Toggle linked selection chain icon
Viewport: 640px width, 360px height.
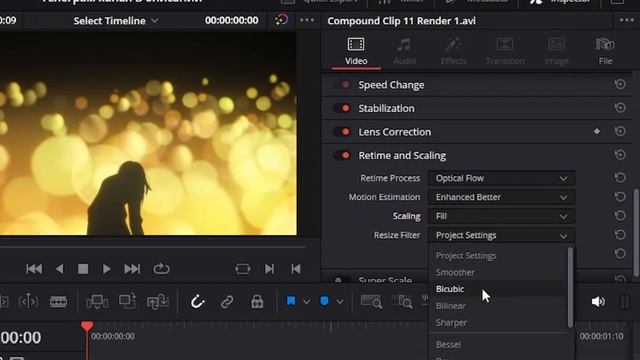coord(227,302)
